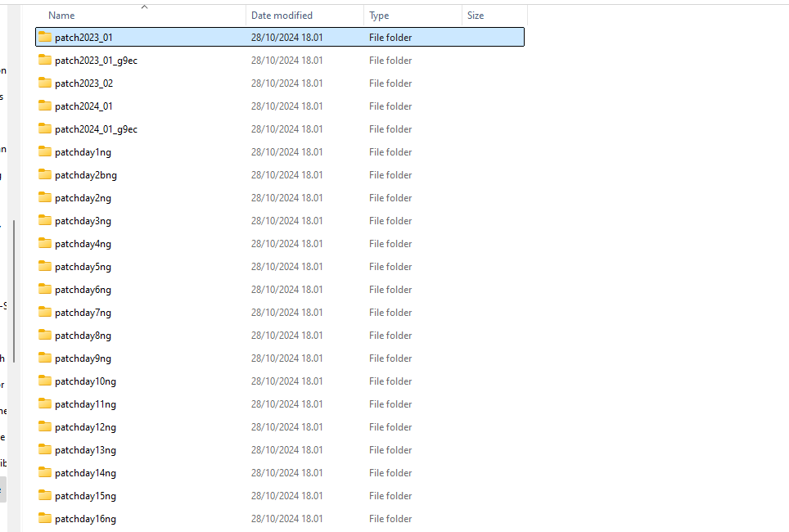This screenshot has height=532, width=789.
Task: Click the folder icon of patchday3ng
Action: click(45, 220)
